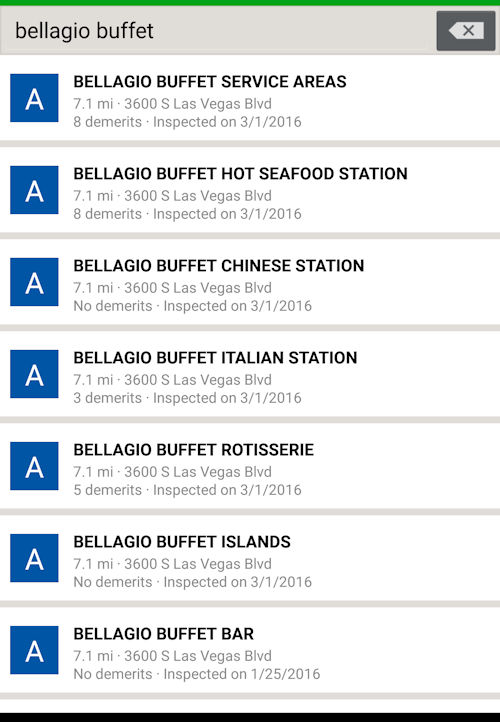Clear the search text with backspace icon
This screenshot has height=722, width=500.
pos(465,31)
